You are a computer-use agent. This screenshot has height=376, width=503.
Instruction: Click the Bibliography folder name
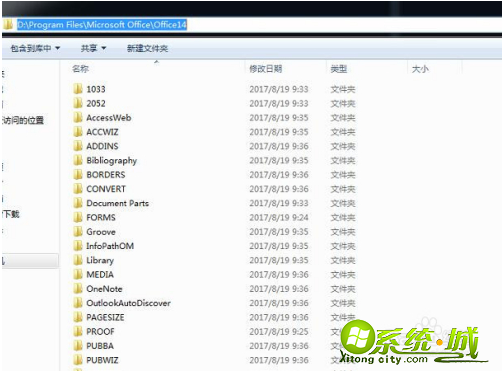click(112, 161)
